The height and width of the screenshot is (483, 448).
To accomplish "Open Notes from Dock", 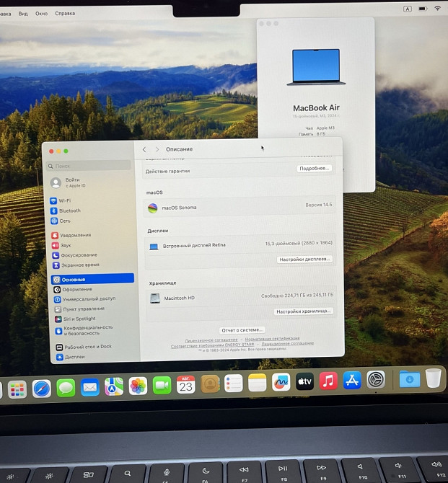I will pyautogui.click(x=257, y=383).
